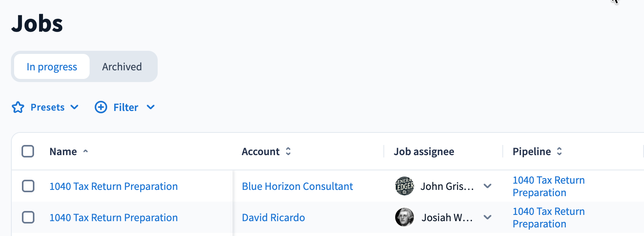
Task: Click the Filter plus-circle icon
Action: pyautogui.click(x=101, y=107)
